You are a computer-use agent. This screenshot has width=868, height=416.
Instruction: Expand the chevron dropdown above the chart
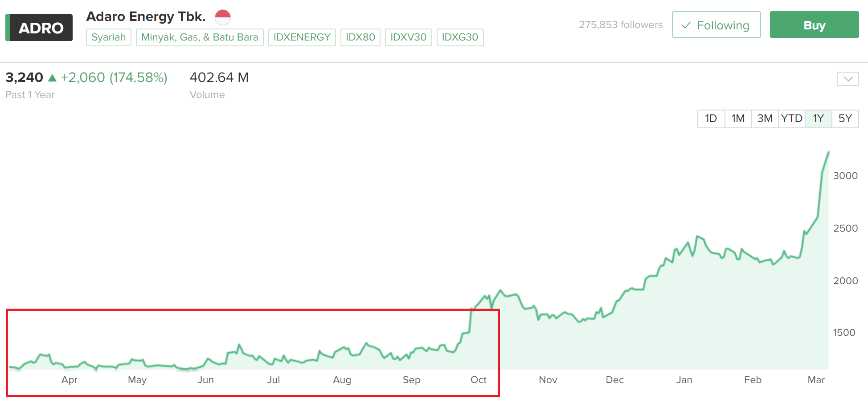(848, 79)
